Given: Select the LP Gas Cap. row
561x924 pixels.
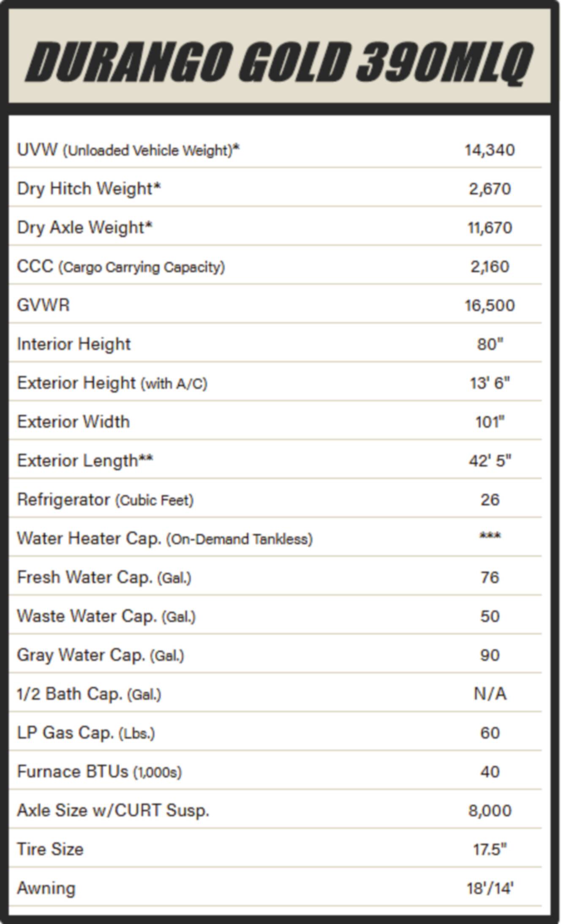Looking at the screenshot, I should click(275, 732).
